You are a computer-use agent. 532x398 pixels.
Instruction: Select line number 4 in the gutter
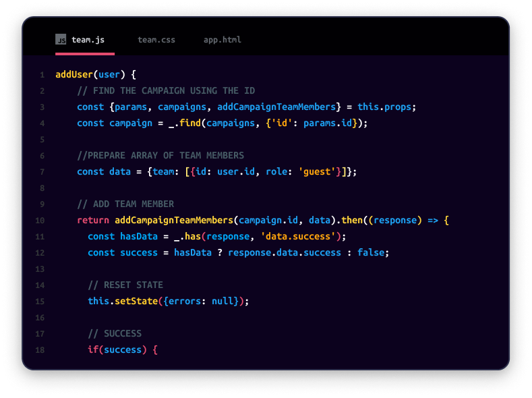42,123
